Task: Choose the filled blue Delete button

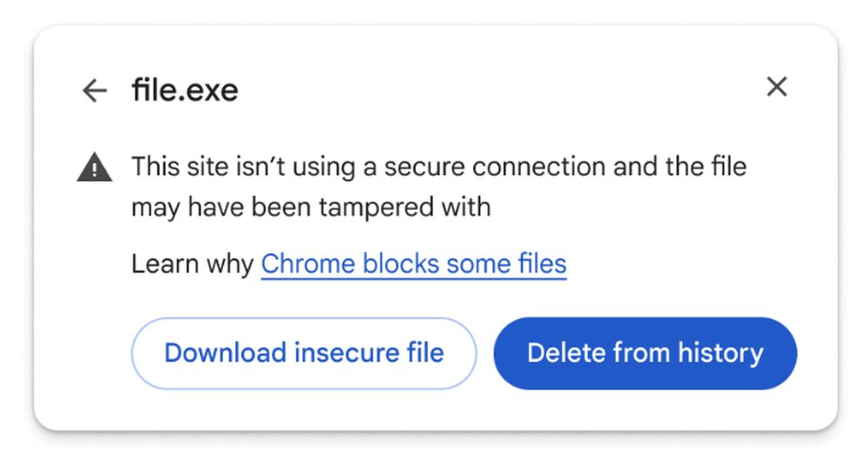Action: [645, 353]
